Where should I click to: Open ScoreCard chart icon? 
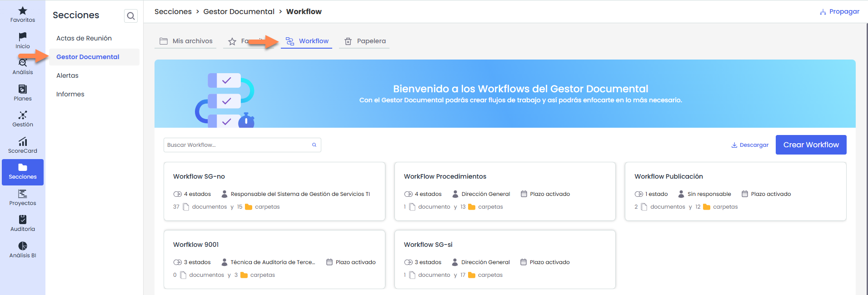coord(23,142)
